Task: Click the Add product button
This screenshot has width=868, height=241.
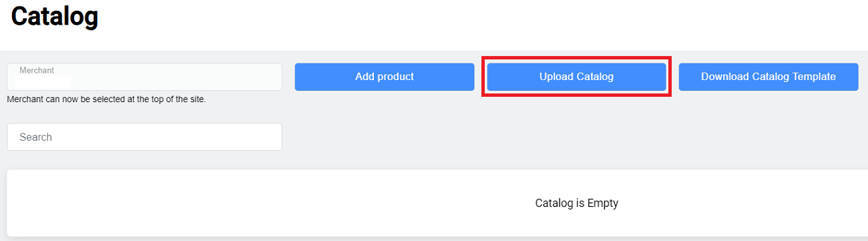Action: [x=385, y=77]
